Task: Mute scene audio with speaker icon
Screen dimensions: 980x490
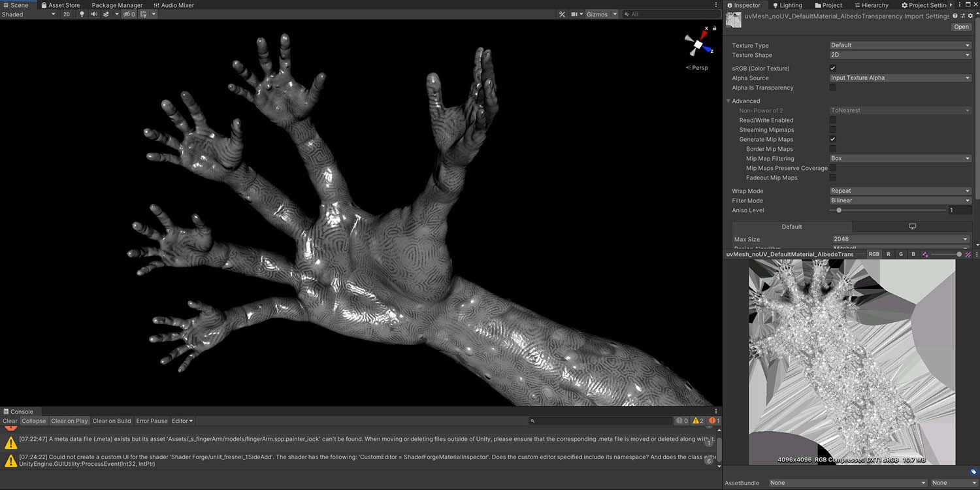Action: [94, 14]
